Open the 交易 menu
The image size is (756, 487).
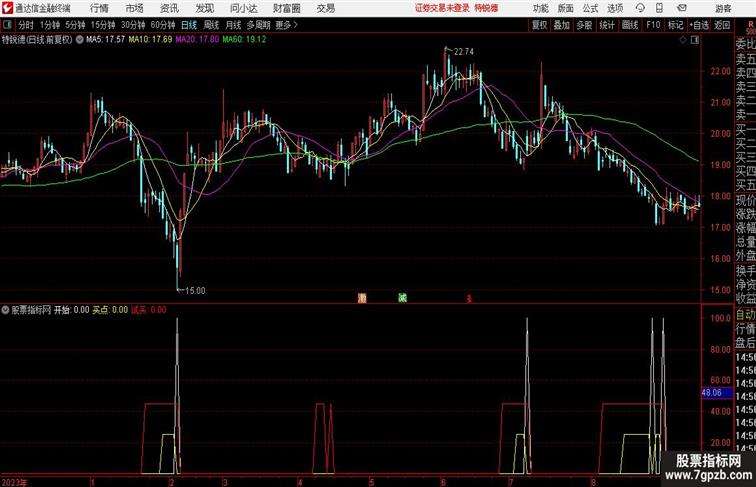(x=325, y=8)
